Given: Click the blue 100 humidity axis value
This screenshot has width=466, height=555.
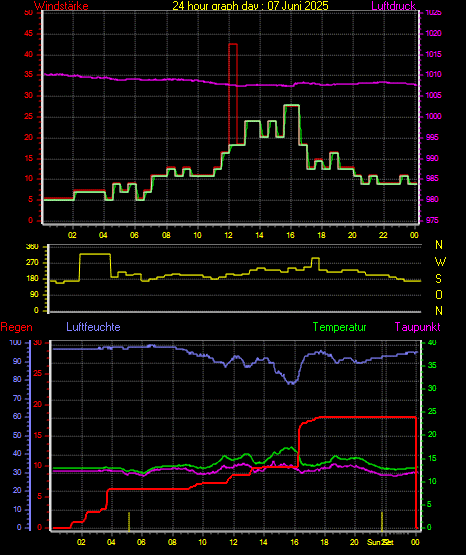Looking at the screenshot, I should point(15,342).
